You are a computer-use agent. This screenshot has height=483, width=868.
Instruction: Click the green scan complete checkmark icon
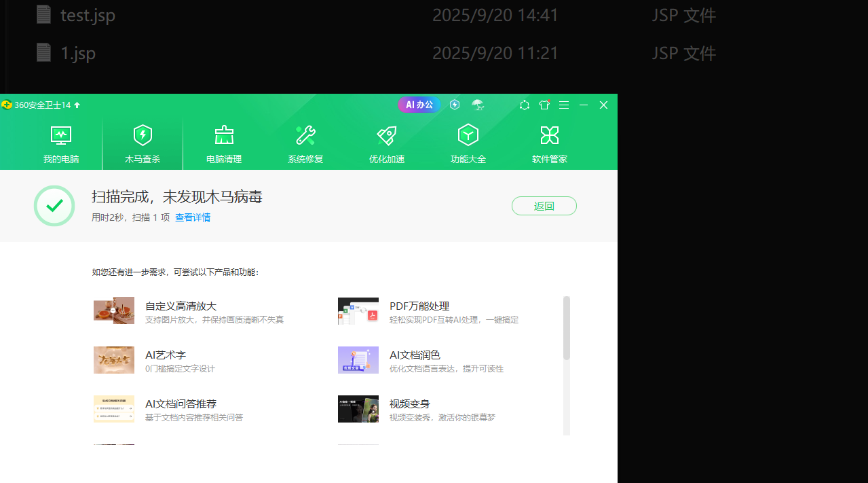tap(54, 206)
